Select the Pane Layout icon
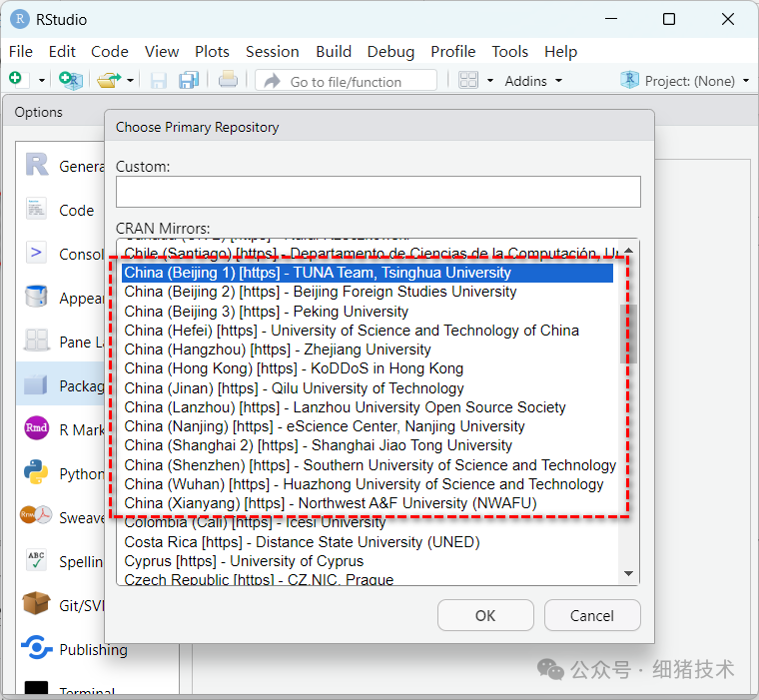 [36, 340]
